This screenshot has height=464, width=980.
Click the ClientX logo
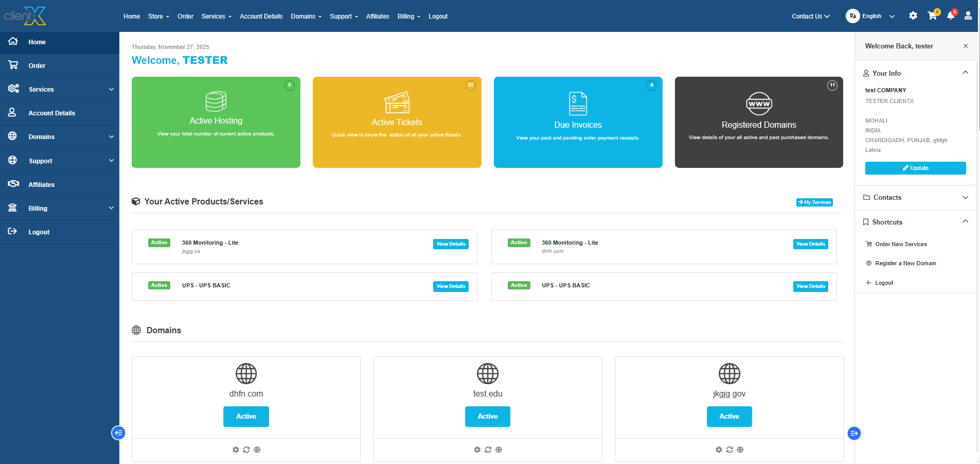point(26,16)
